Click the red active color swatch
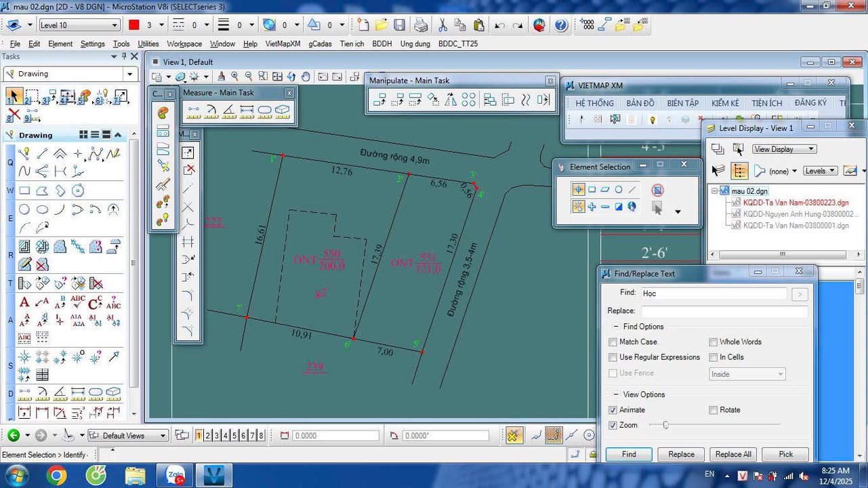This screenshot has height=488, width=868. pos(133,25)
